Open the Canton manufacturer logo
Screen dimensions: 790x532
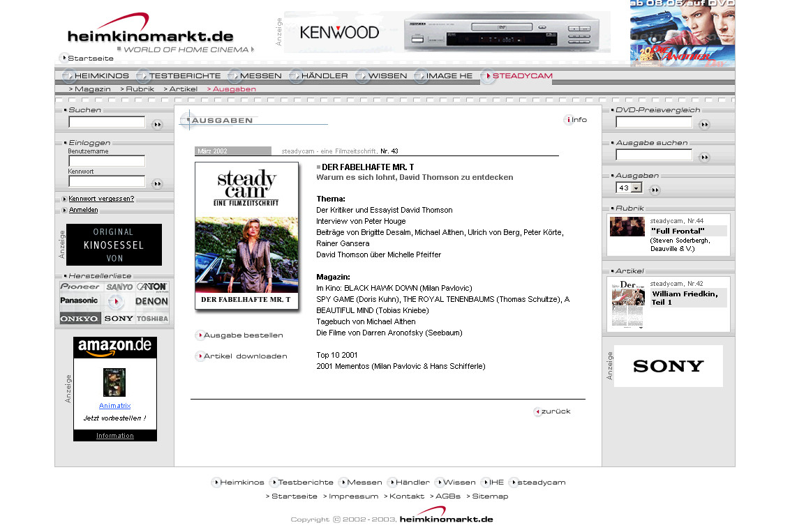(x=152, y=287)
